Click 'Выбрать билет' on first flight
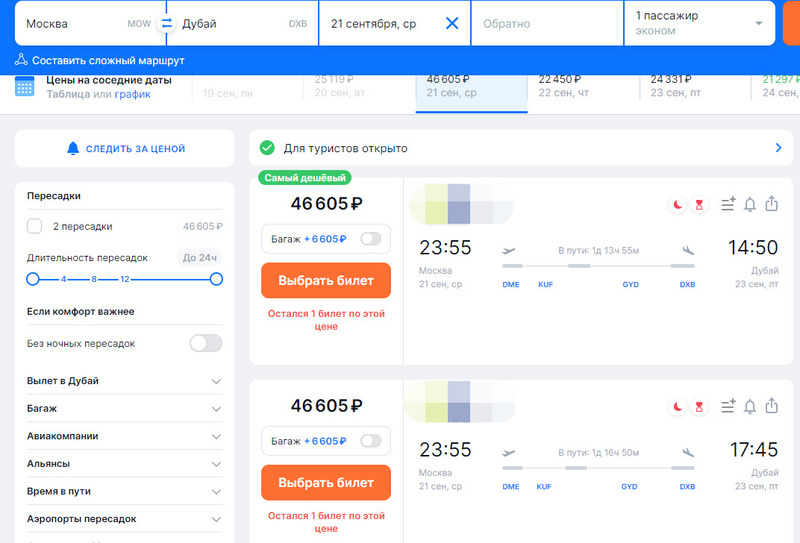The height and width of the screenshot is (543, 800). (x=326, y=281)
